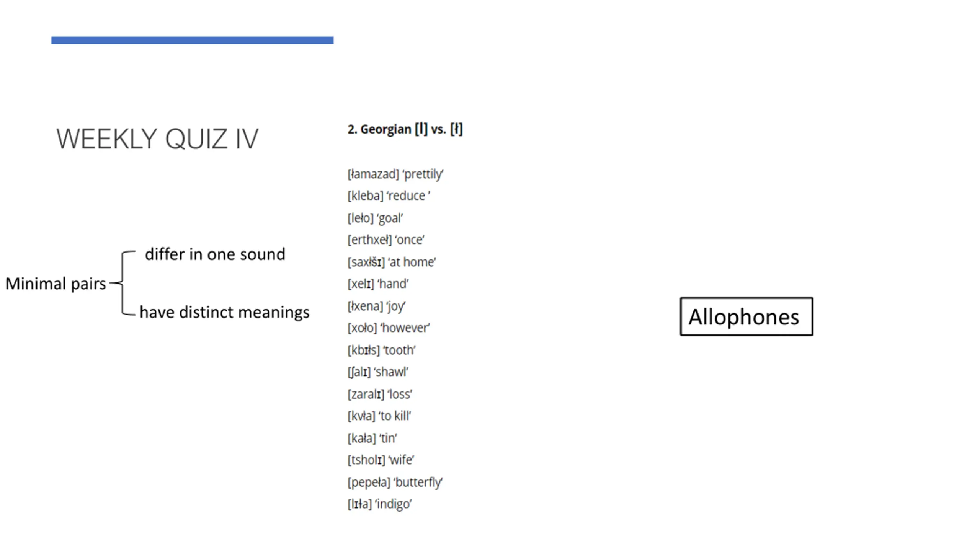Select the text 'have distinct meanings'

pyautogui.click(x=225, y=312)
